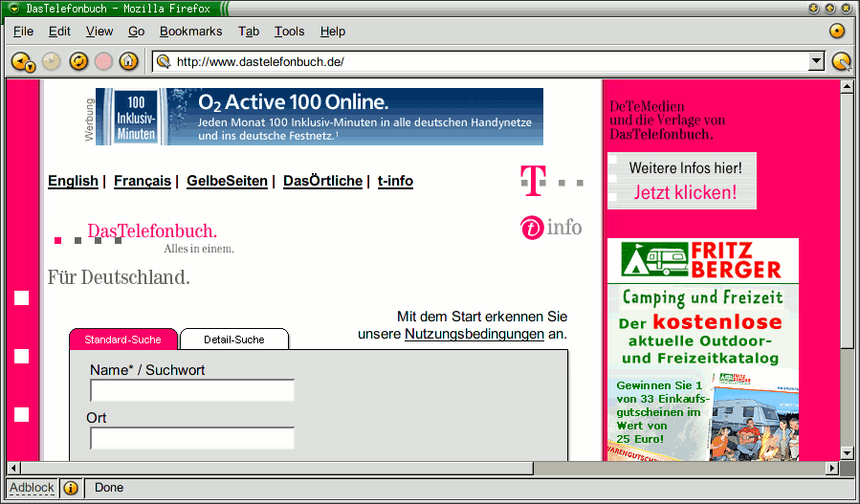Click the vertical scrollbar down arrow
This screenshot has width=860, height=504.
[x=847, y=453]
